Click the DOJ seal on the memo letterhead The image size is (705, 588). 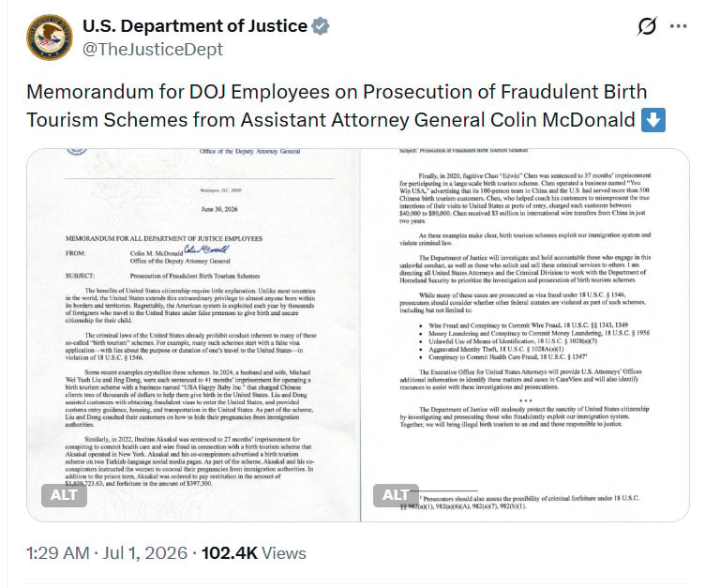point(77,152)
